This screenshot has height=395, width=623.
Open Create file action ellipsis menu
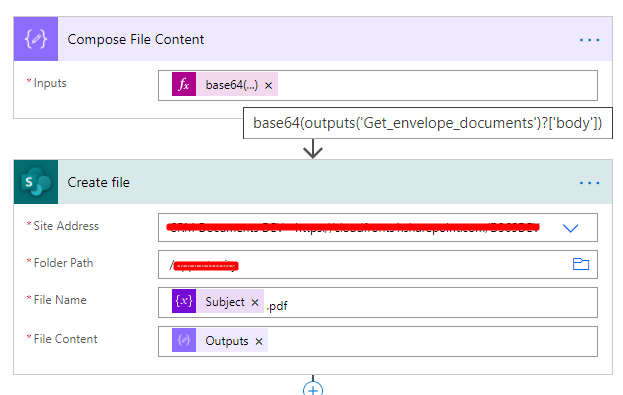(589, 183)
